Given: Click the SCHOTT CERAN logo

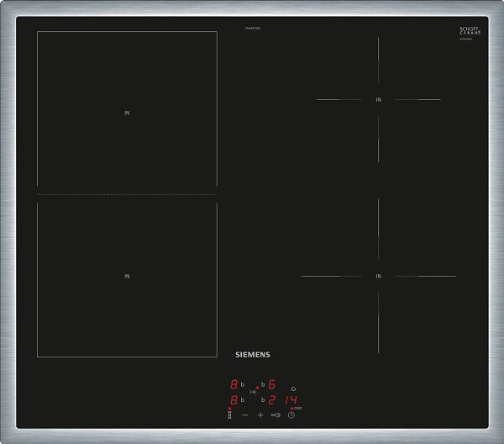Looking at the screenshot, I should tap(470, 31).
